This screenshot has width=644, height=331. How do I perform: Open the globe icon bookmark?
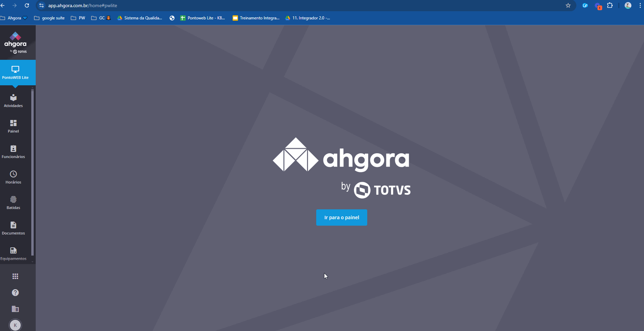tap(172, 18)
